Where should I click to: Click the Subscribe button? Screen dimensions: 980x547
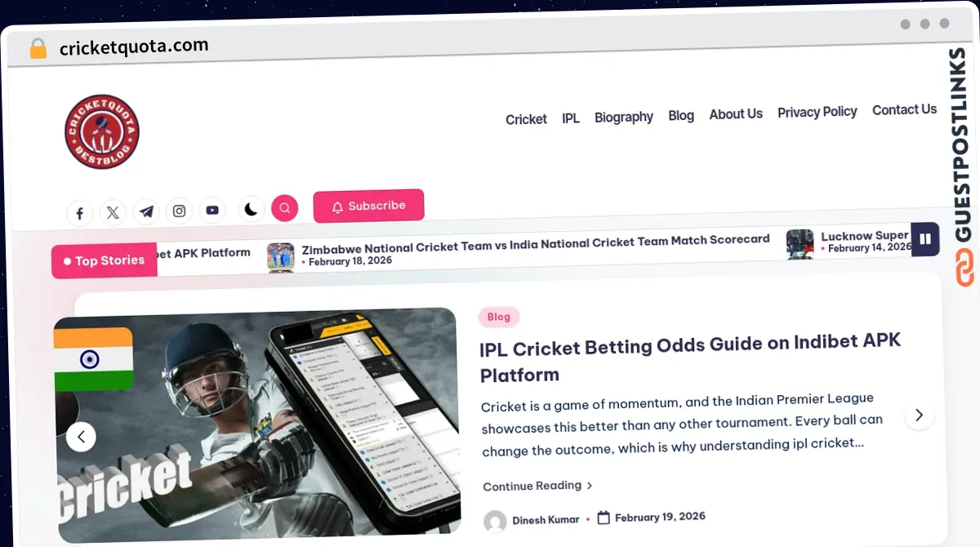(x=368, y=207)
